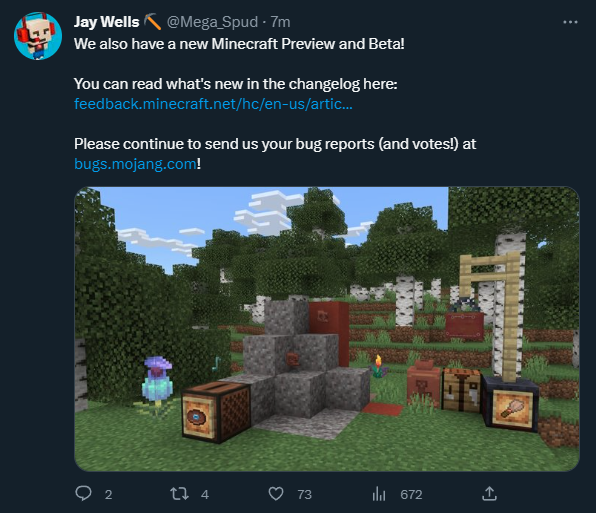Viewport: 596px width, 513px height.
Task: Click the Jay Wells display name
Action: [x=106, y=22]
